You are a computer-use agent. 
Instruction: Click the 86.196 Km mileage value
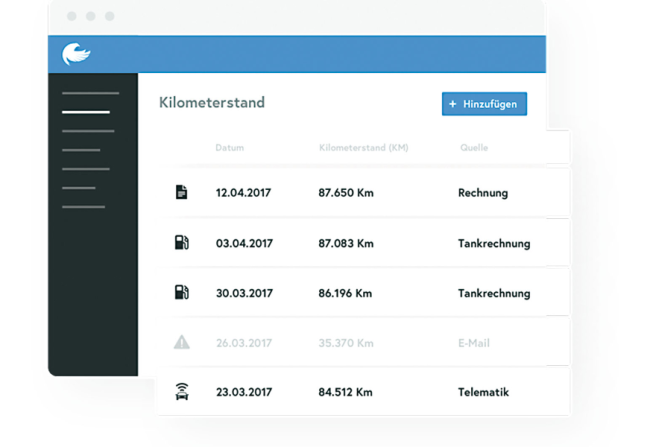pyautogui.click(x=345, y=293)
